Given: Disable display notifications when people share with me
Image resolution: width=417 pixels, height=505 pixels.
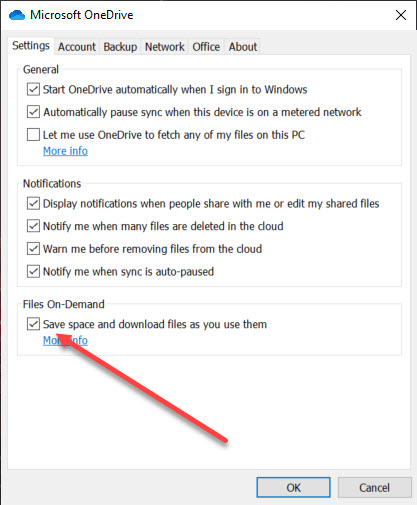Looking at the screenshot, I should click(33, 203).
